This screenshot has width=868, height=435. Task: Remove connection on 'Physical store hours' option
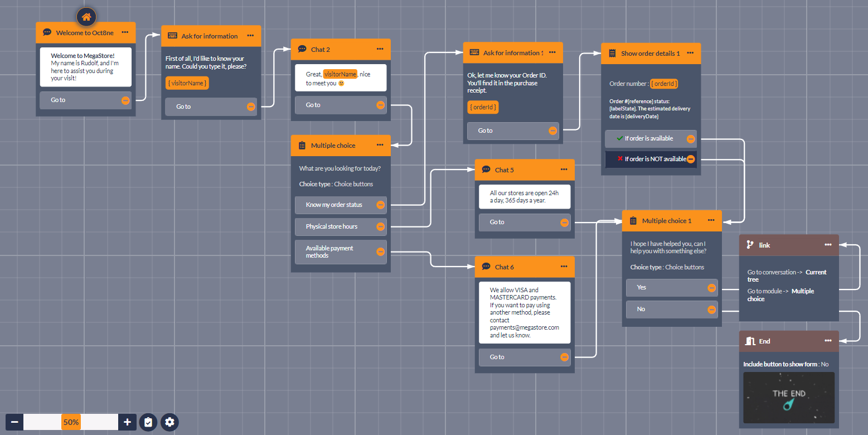pyautogui.click(x=380, y=226)
